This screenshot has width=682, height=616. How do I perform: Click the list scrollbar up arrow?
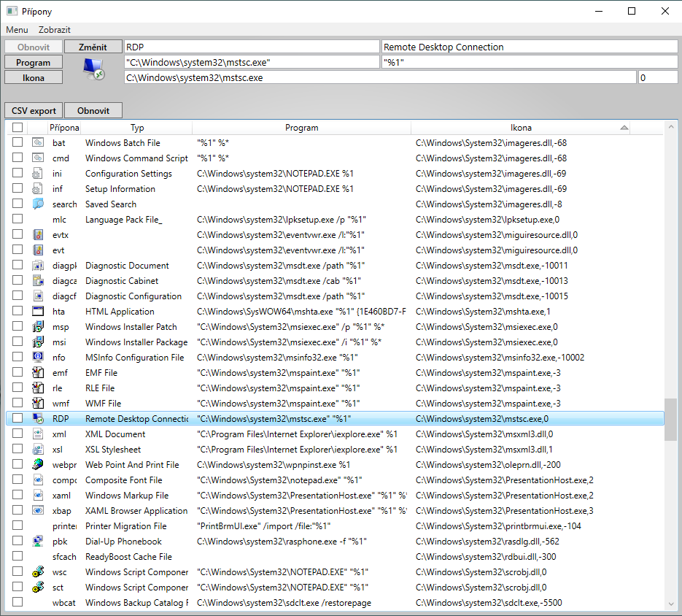tap(670, 126)
